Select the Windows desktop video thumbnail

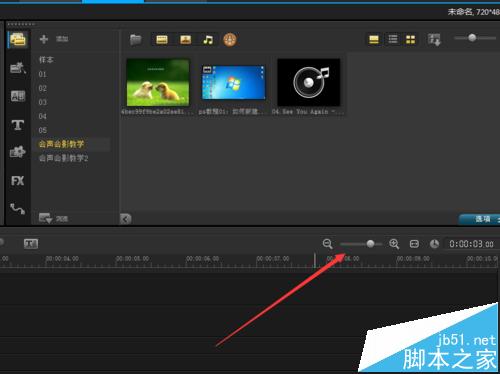click(x=234, y=82)
